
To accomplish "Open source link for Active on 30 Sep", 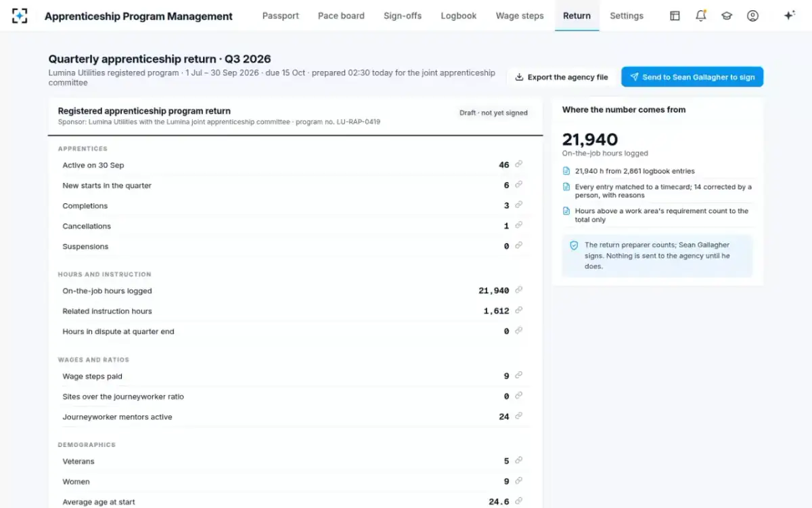I will click(x=519, y=165).
